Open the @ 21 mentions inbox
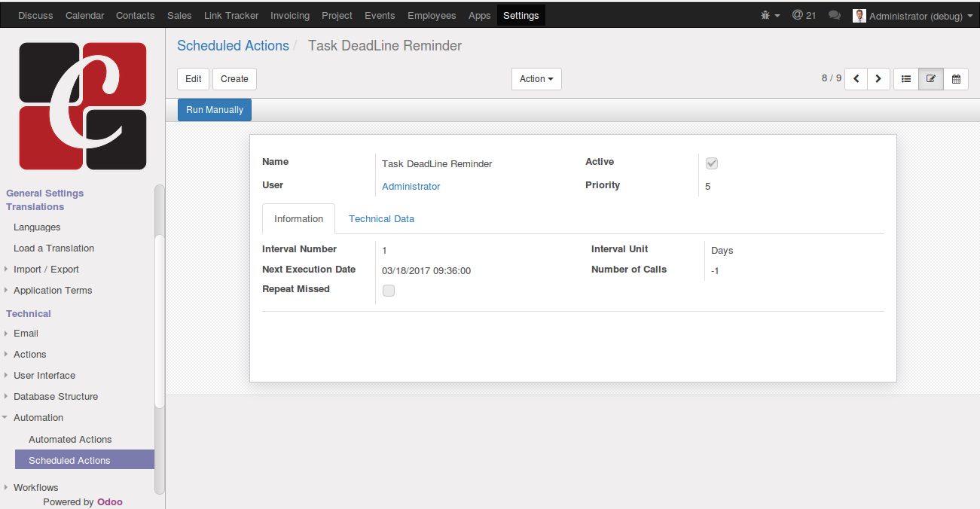This screenshot has height=509, width=980. pos(804,15)
